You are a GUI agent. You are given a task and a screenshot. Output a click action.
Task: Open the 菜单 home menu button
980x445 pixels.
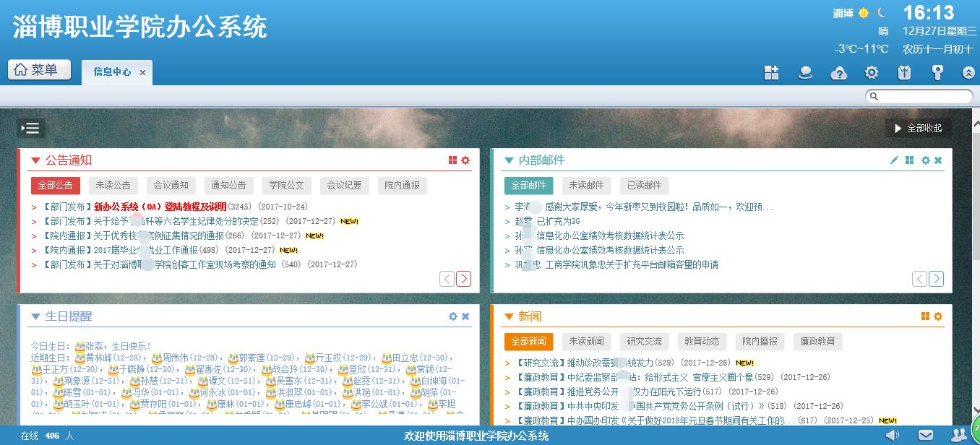pyautogui.click(x=40, y=70)
